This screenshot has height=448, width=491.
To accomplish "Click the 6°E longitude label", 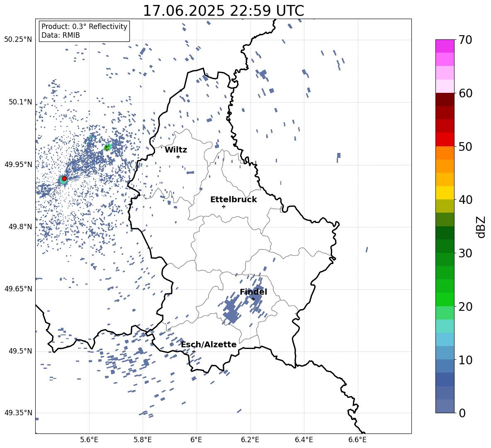I will [x=196, y=440].
